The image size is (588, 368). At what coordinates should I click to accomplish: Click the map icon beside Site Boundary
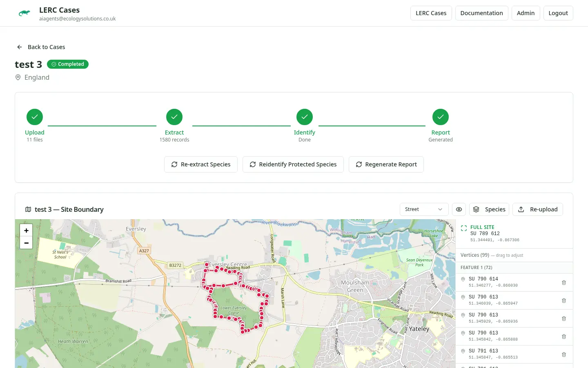(28, 209)
